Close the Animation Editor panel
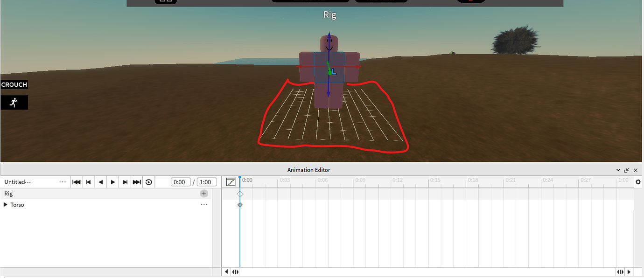644x278 pixels. click(636, 170)
